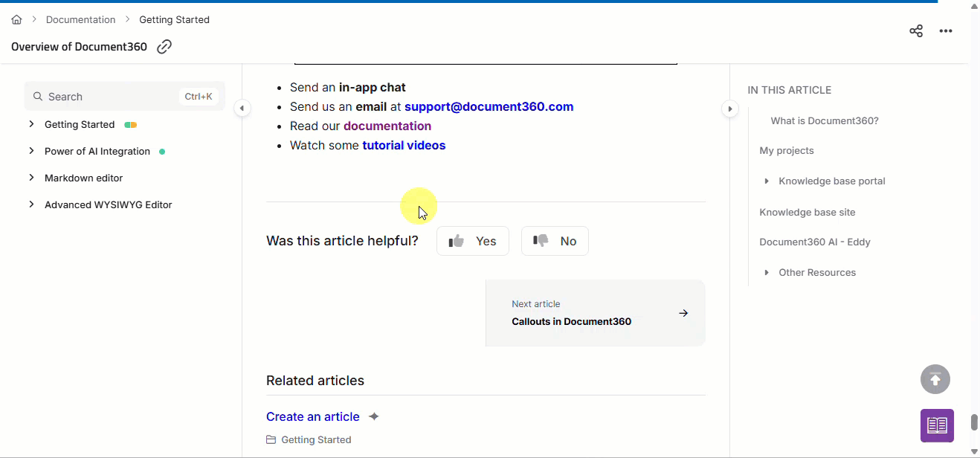Collapse left sidebar with arrow button
The width and height of the screenshot is (980, 458).
[242, 109]
